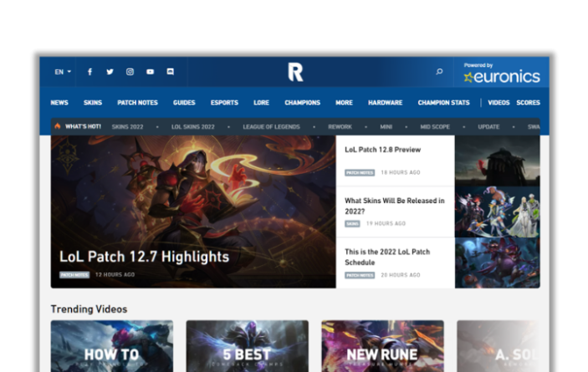Open the 2022 LoL Patch Schedule article
Image resolution: width=588 pixels, height=372 pixels.
387,257
